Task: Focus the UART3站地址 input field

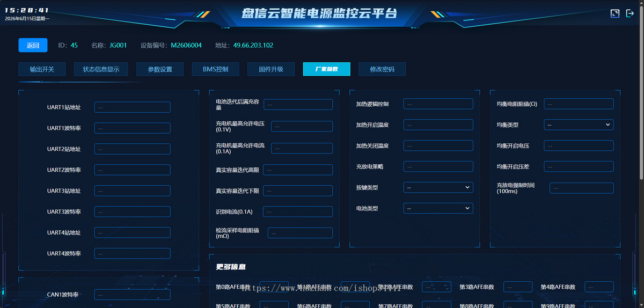Action: 132,191
